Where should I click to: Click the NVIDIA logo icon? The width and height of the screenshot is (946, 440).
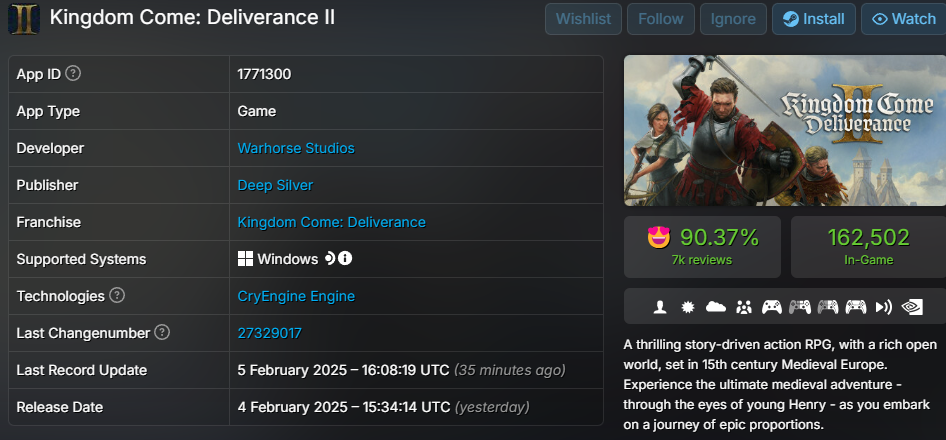911,307
